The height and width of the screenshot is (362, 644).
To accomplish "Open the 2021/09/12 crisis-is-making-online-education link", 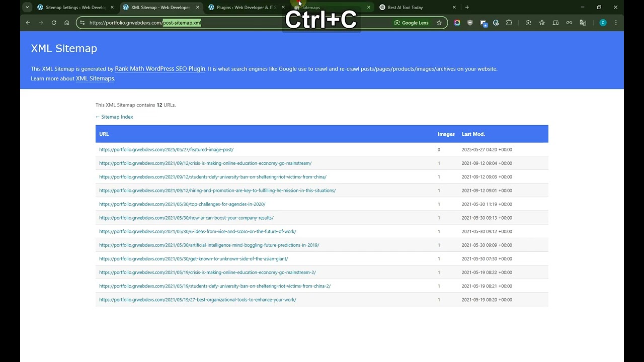I will tap(205, 163).
